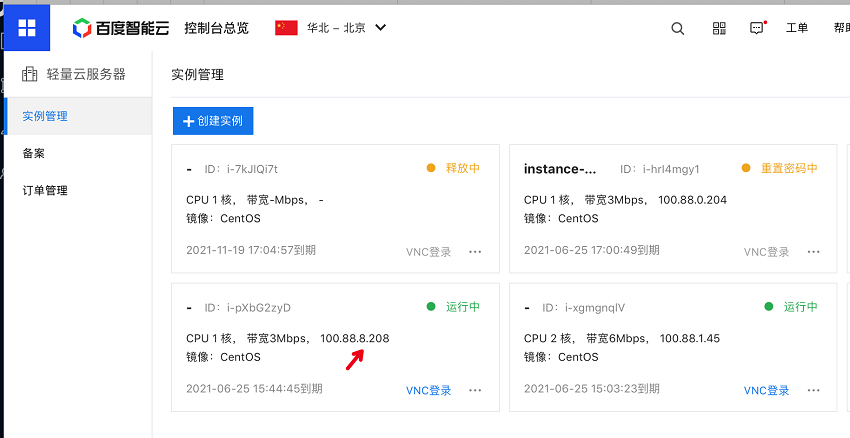Open more options for instance i-7kJlQi7t
The height and width of the screenshot is (438, 850).
(x=475, y=252)
